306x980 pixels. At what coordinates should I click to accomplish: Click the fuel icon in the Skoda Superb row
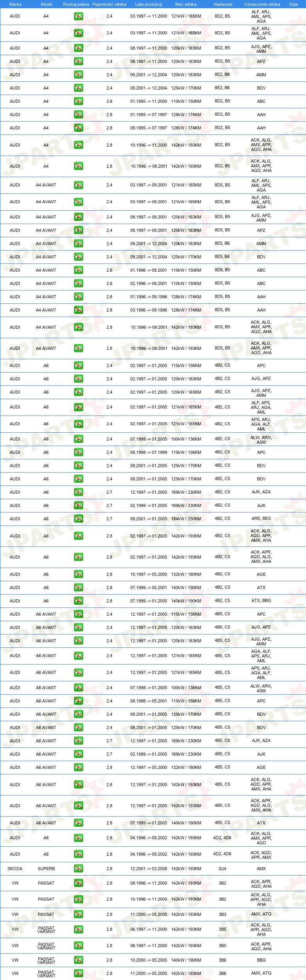(78, 869)
